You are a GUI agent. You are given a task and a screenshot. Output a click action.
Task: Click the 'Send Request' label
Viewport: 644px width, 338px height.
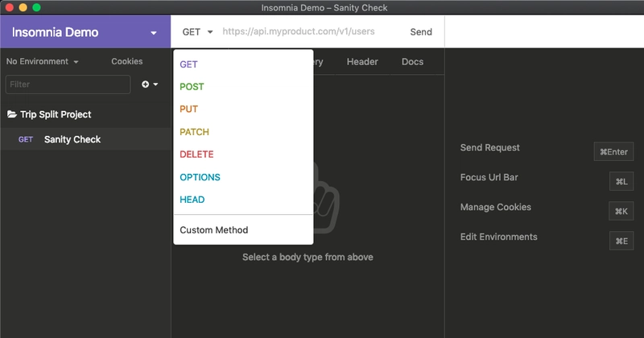coord(489,148)
